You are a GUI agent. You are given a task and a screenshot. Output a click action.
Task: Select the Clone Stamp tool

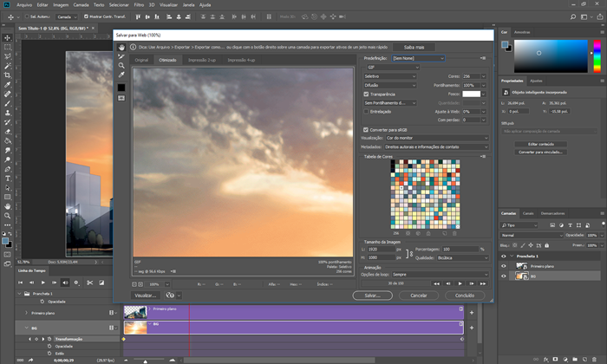[x=7, y=113]
